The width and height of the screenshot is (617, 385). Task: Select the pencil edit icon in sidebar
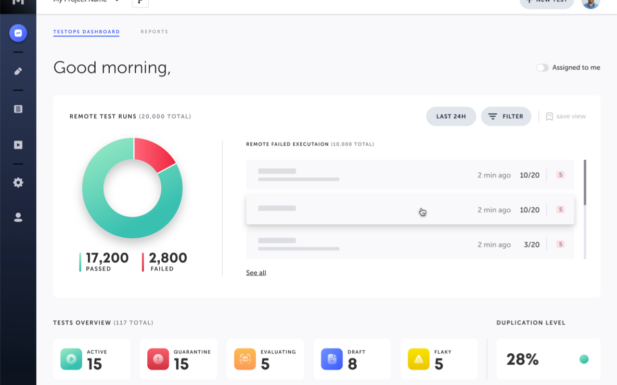click(x=18, y=71)
